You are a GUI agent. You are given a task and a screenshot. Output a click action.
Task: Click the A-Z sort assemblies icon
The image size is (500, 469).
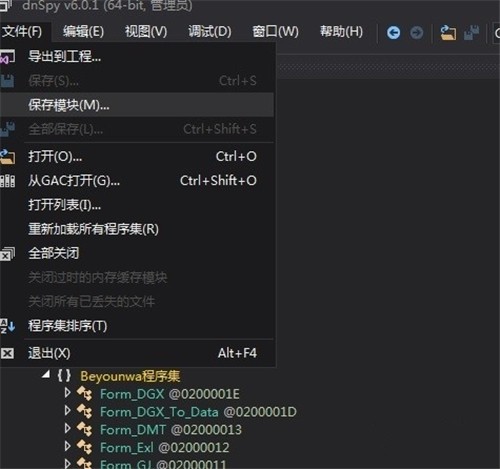coord(7,326)
